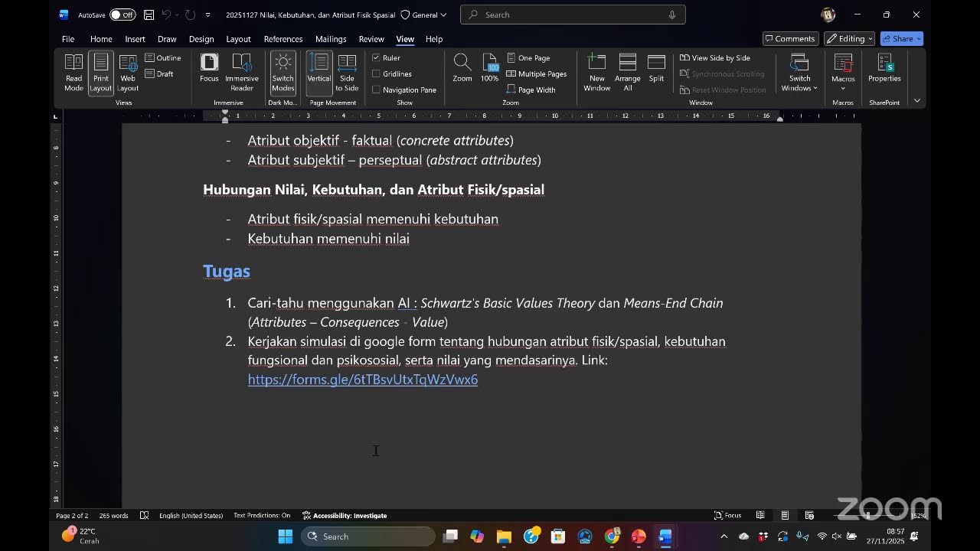Screen dimensions: 980x551
Task: Uncheck the Ruler checkbox
Action: 376,58
